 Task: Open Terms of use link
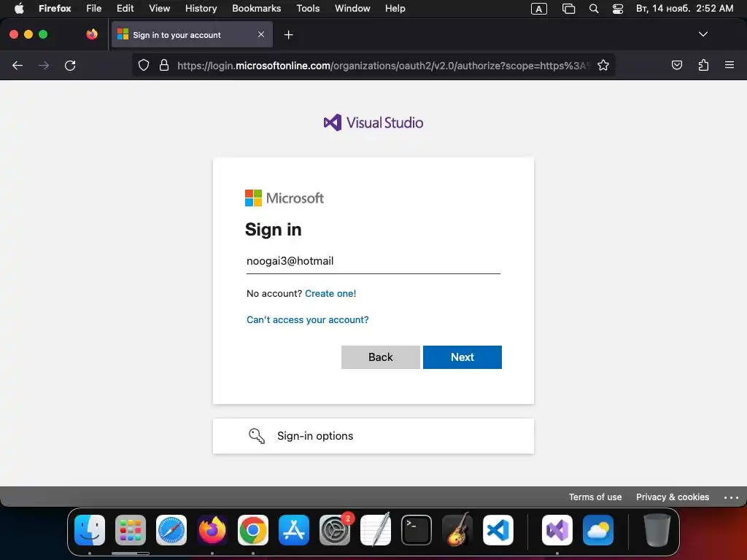tap(595, 497)
